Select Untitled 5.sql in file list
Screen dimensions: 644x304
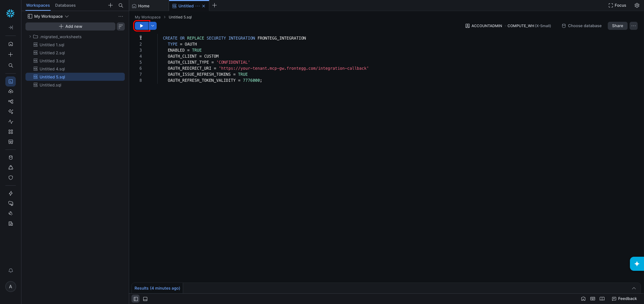click(x=75, y=77)
